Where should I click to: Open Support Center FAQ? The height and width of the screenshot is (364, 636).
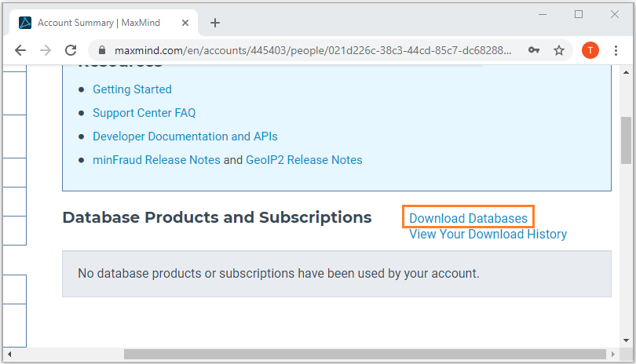tap(144, 113)
